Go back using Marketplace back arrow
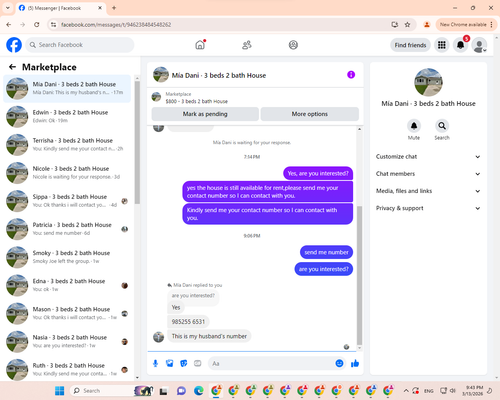Image resolution: width=500 pixels, height=400 pixels. point(12,67)
